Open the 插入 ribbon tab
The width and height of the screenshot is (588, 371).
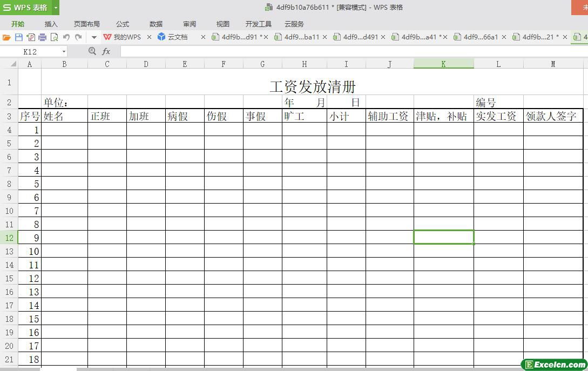tap(51, 24)
